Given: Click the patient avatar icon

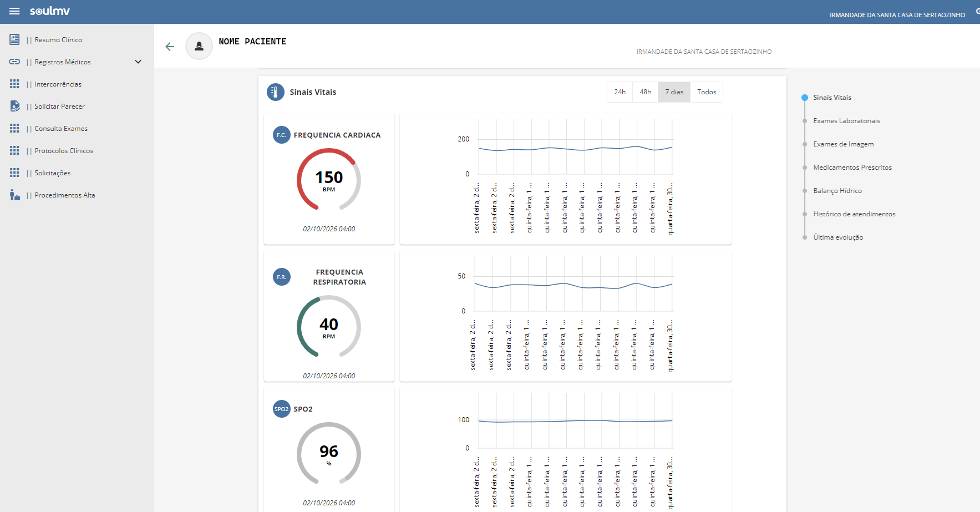Looking at the screenshot, I should pyautogui.click(x=199, y=46).
